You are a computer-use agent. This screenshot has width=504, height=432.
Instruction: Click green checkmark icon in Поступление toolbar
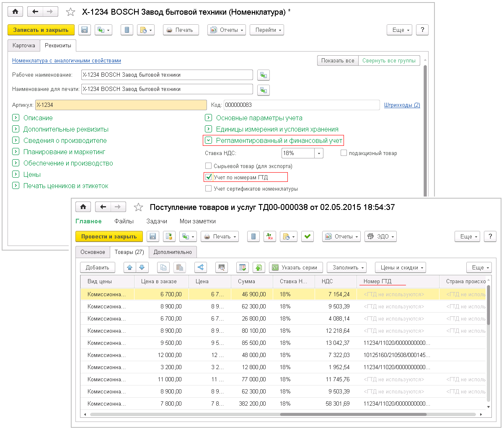(x=308, y=236)
